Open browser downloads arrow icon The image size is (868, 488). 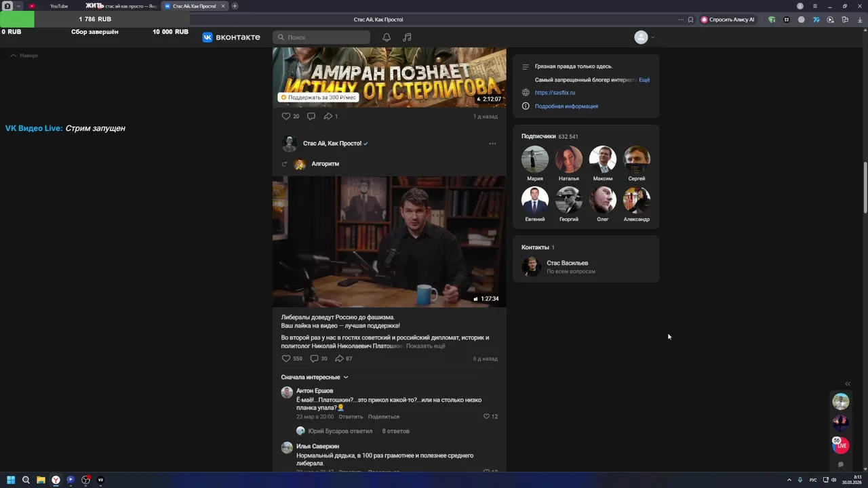pyautogui.click(x=859, y=20)
